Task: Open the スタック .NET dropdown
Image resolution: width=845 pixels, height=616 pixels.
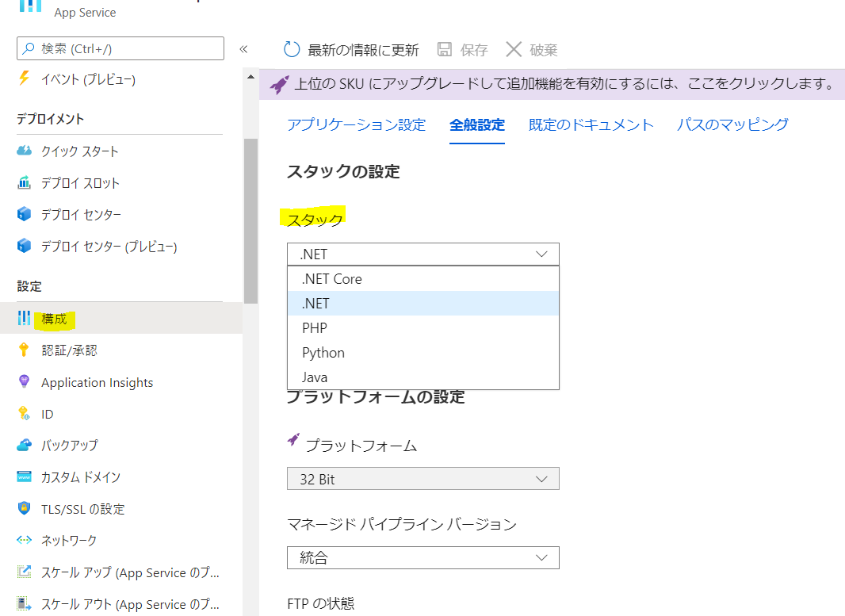Action: pyautogui.click(x=423, y=254)
